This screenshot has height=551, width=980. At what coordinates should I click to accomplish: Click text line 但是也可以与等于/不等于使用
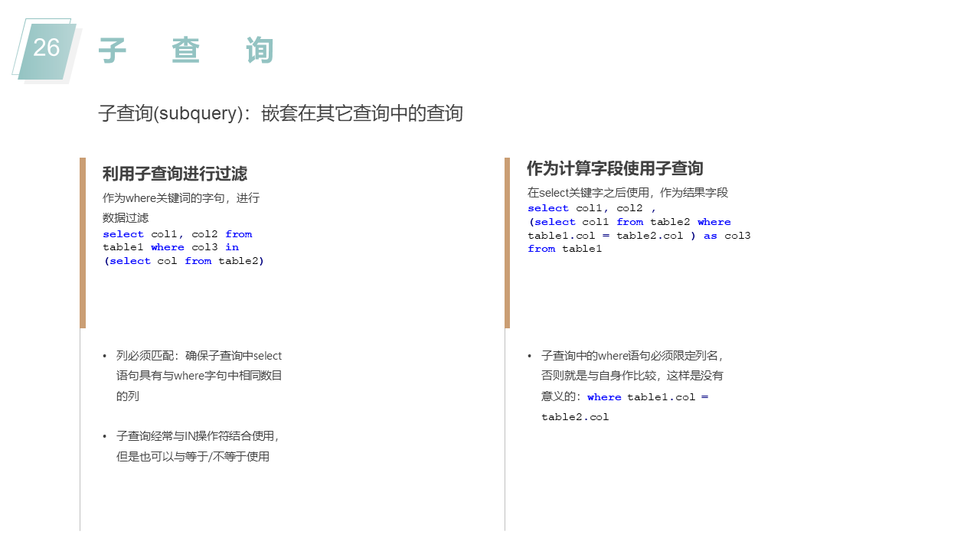click(x=193, y=457)
